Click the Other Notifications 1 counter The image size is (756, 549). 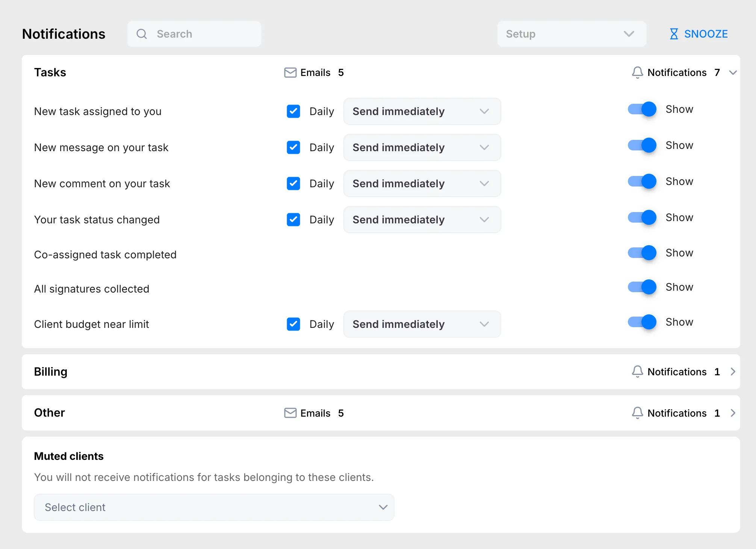click(x=676, y=413)
